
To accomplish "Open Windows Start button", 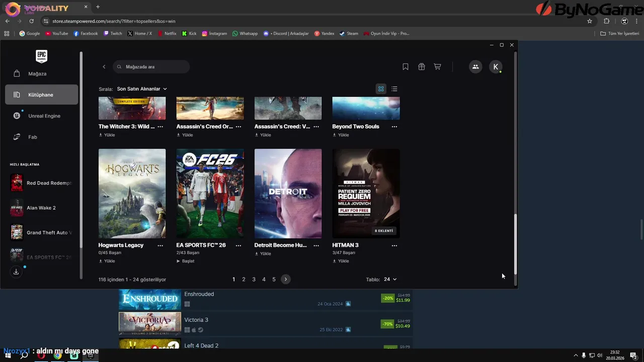I will pyautogui.click(x=8, y=355).
